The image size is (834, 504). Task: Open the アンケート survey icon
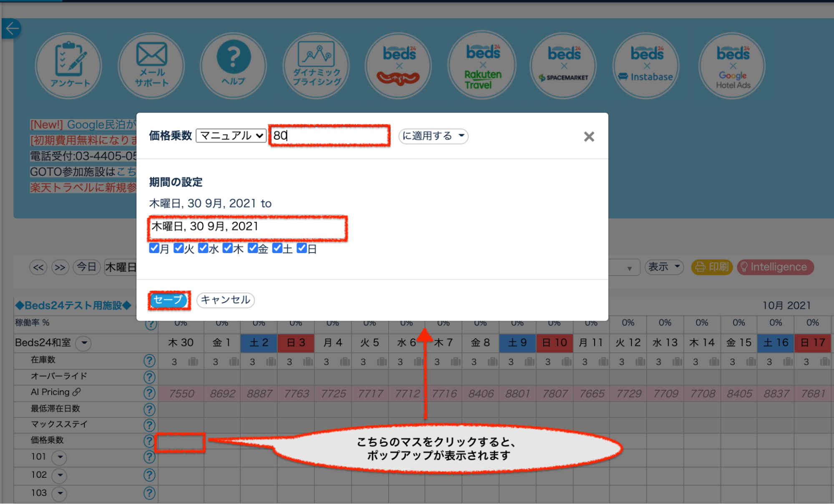69,66
